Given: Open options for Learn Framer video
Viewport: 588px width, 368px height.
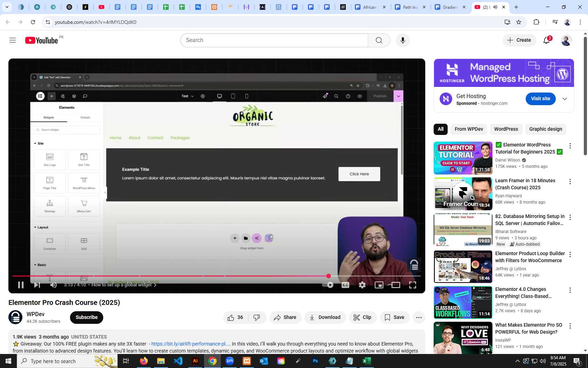Looking at the screenshot, I should pos(570,182).
